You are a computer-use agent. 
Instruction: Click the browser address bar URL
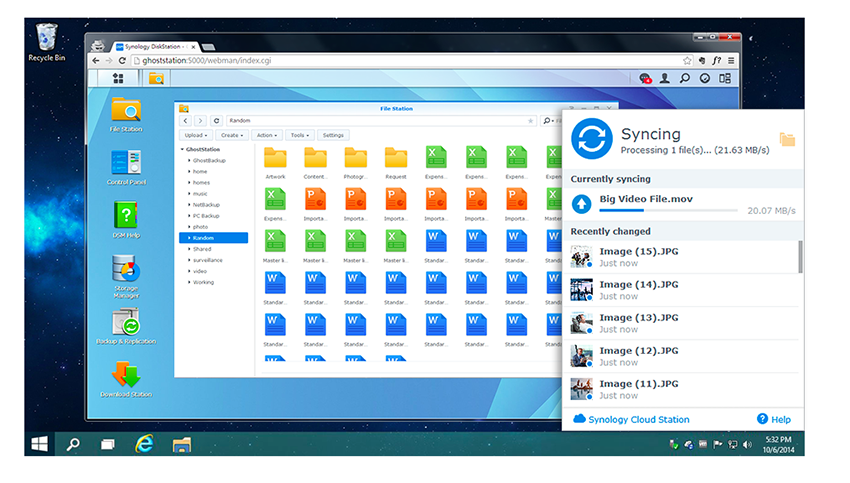tap(207, 61)
